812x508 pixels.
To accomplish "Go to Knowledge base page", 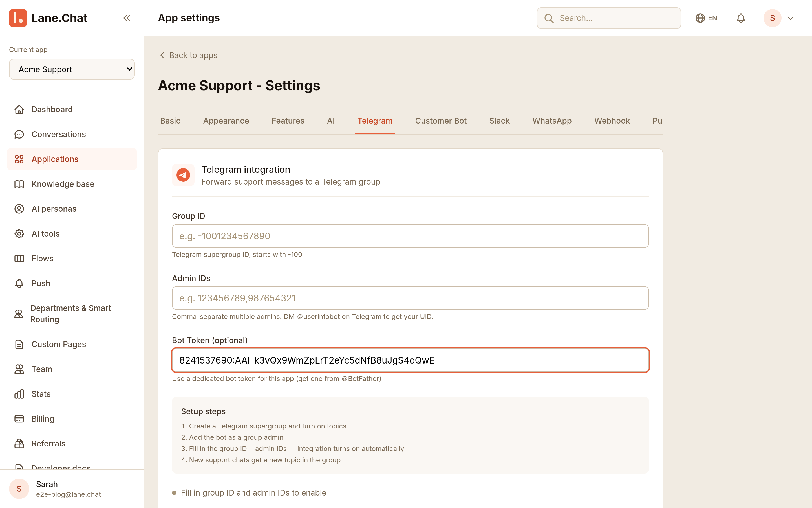I will (72, 184).
